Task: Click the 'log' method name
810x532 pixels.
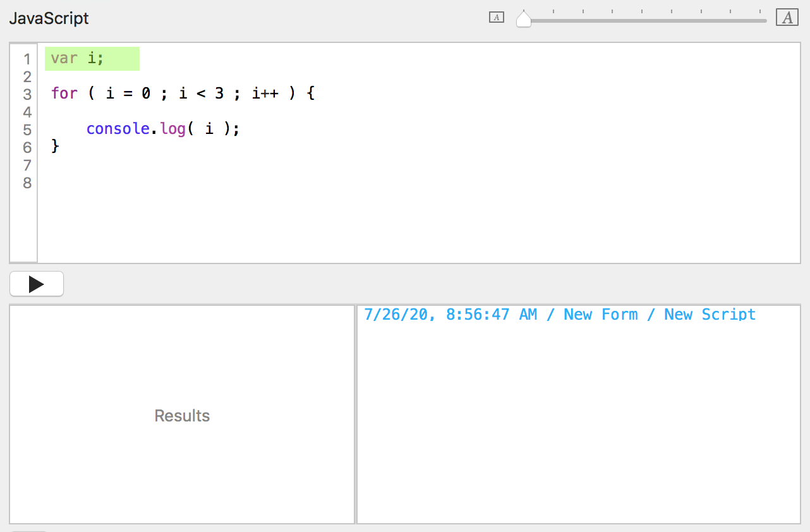Action: pos(170,129)
